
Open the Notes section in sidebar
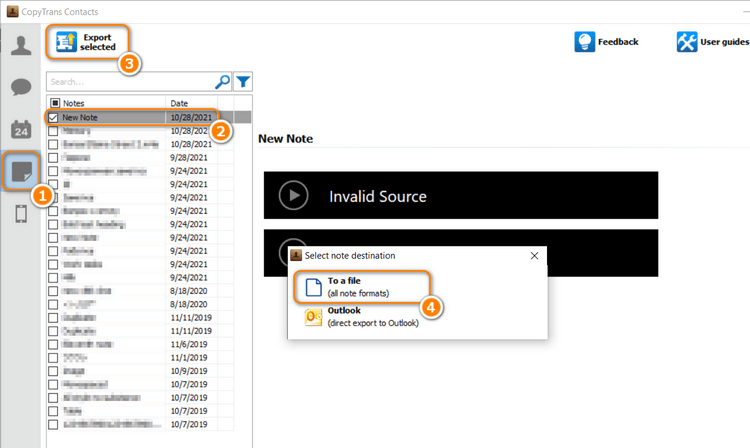pos(21,171)
